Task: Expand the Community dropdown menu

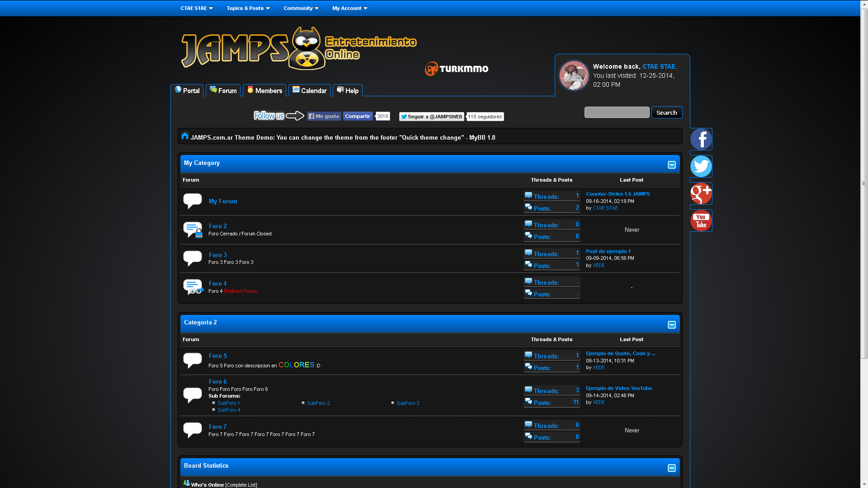Action: [301, 8]
